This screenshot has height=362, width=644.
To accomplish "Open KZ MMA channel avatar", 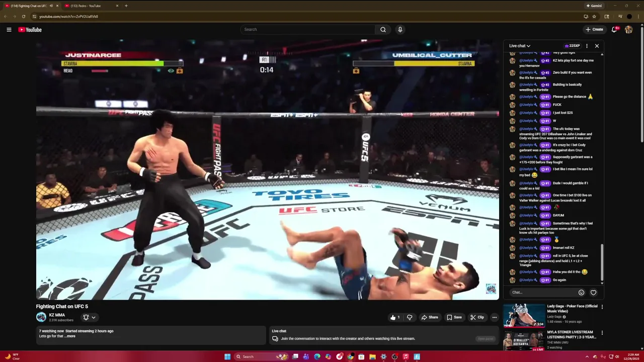I will [x=41, y=317].
